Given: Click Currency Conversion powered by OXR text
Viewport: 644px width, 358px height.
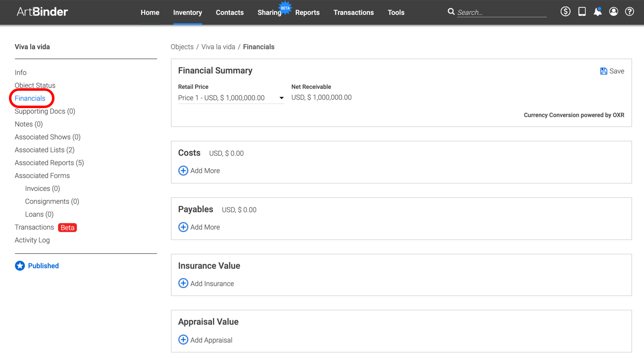Looking at the screenshot, I should pyautogui.click(x=574, y=115).
